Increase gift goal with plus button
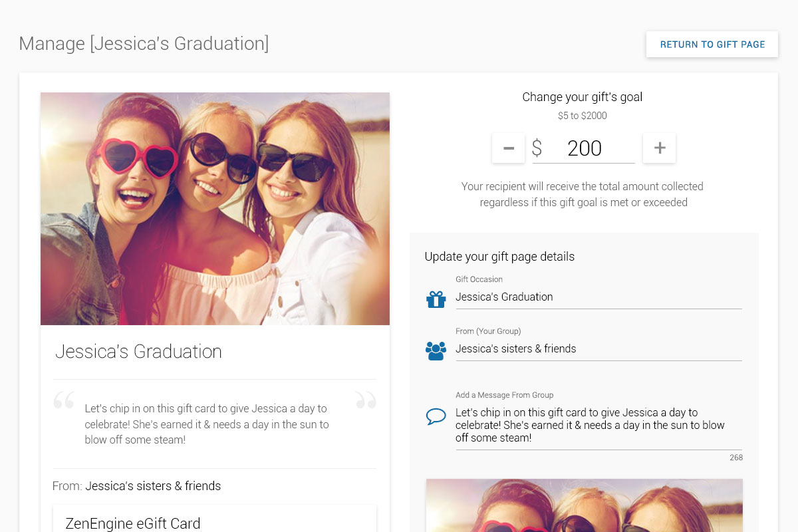Image resolution: width=798 pixels, height=532 pixels. pos(660,148)
